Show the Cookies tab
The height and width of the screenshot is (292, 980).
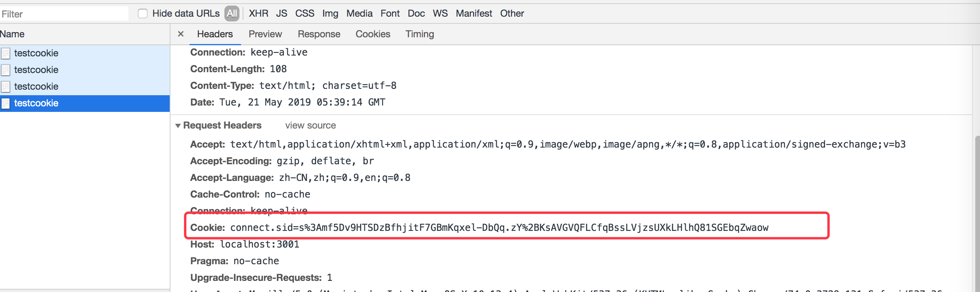pos(373,34)
